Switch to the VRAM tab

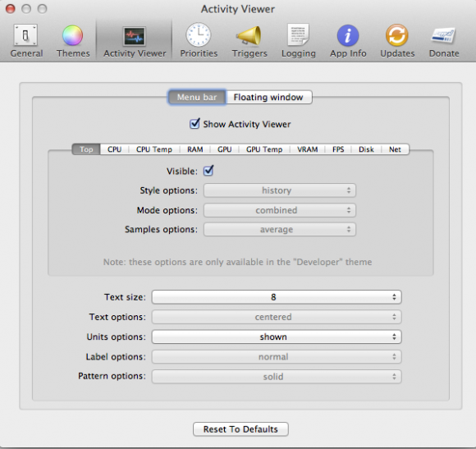click(x=307, y=149)
